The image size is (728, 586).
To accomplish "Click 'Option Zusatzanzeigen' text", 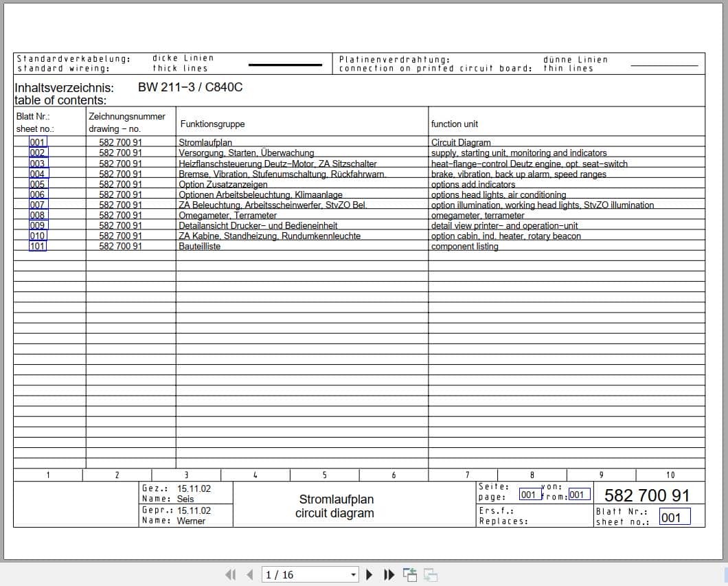I will click(x=223, y=184).
